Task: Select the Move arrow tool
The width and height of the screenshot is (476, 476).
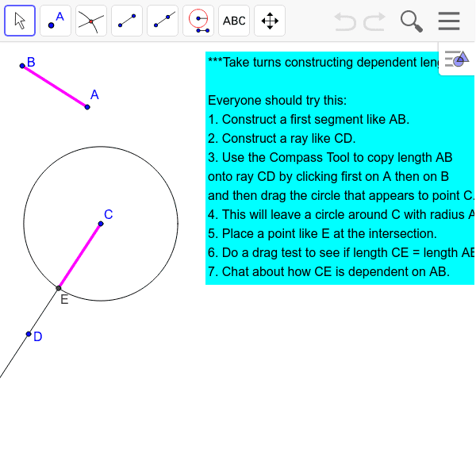Action: [20, 21]
